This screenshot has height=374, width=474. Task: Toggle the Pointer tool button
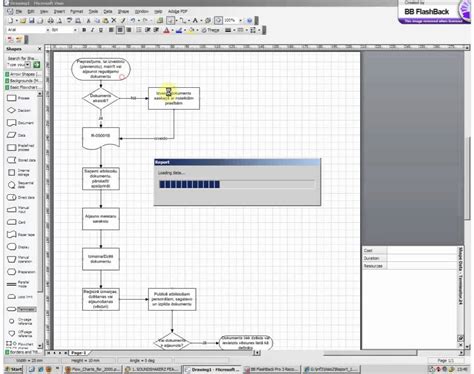[170, 21]
